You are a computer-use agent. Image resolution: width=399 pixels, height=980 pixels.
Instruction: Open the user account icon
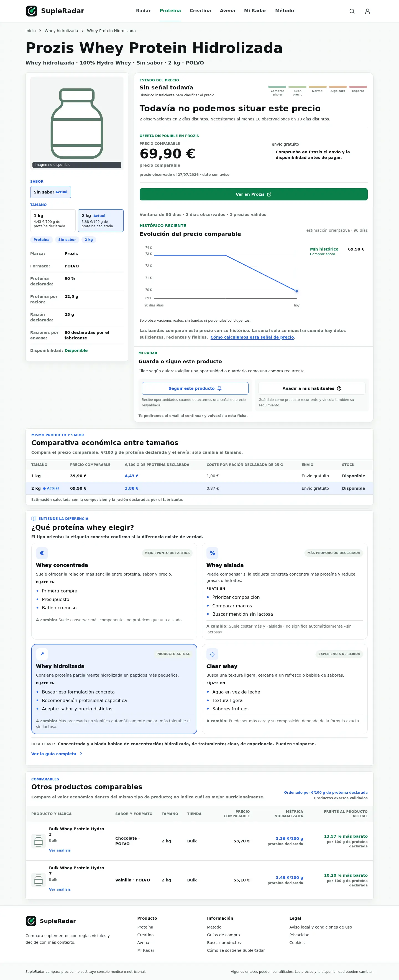click(367, 11)
